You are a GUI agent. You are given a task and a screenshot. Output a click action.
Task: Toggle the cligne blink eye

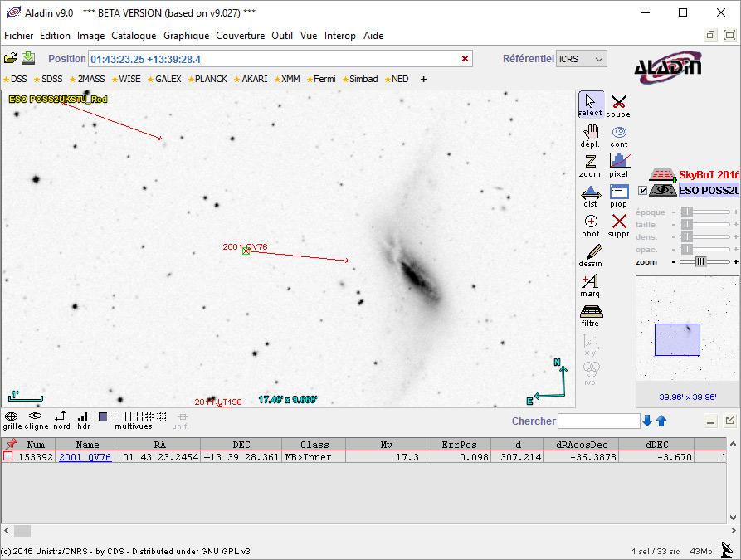coord(37,420)
